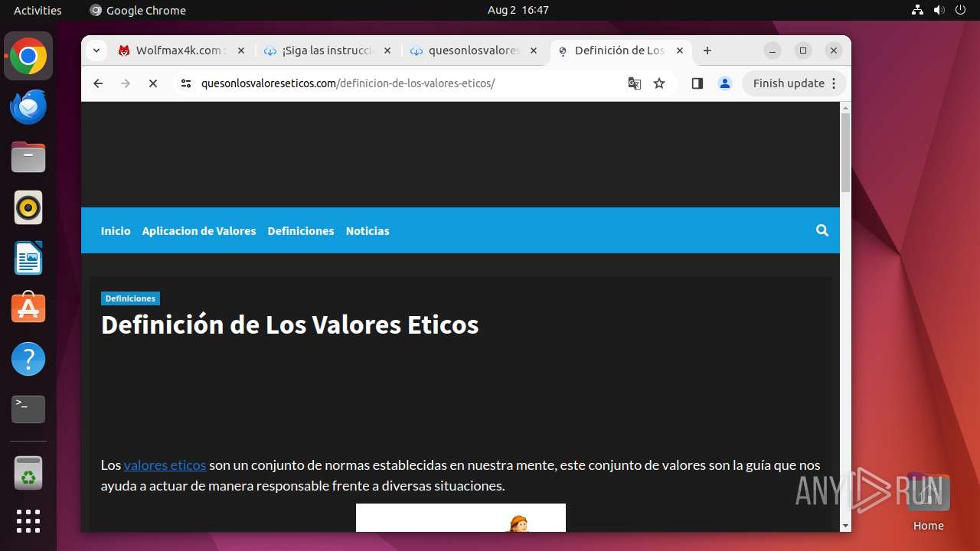Close the Wolfmax4k.com tab
This screenshot has width=980, height=551.
point(240,51)
